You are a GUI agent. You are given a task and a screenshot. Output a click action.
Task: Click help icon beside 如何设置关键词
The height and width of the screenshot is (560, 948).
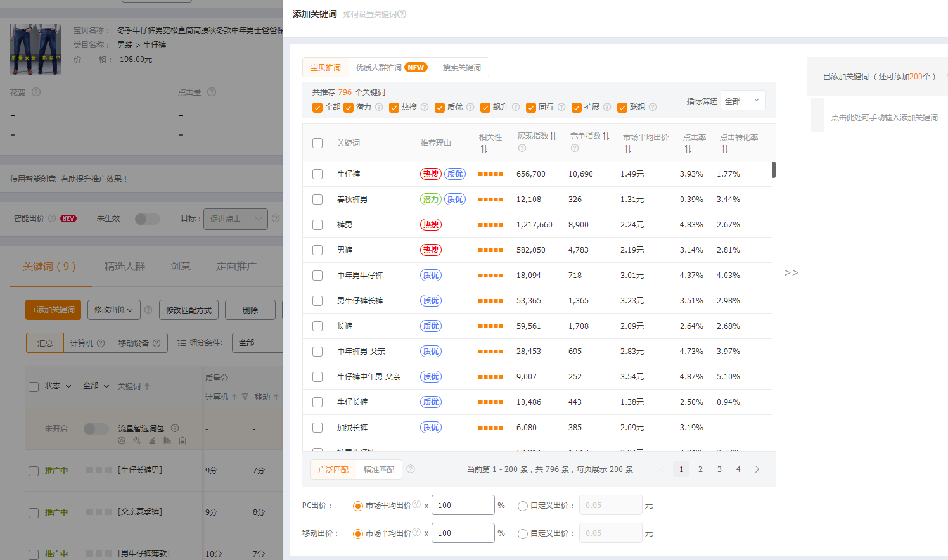click(402, 14)
